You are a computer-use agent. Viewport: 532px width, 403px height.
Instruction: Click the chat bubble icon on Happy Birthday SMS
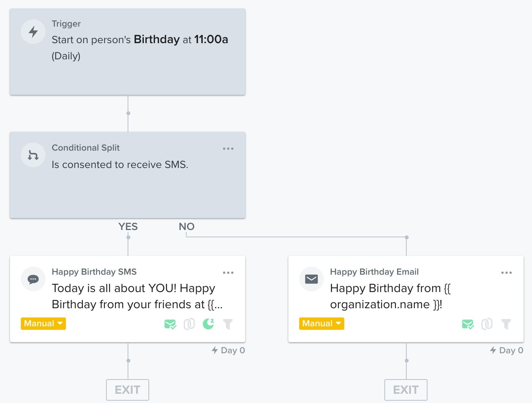point(33,279)
